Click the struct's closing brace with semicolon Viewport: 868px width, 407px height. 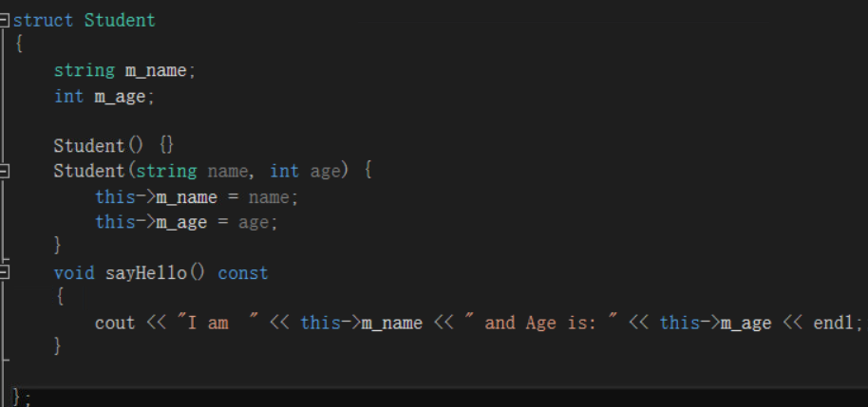click(x=21, y=398)
